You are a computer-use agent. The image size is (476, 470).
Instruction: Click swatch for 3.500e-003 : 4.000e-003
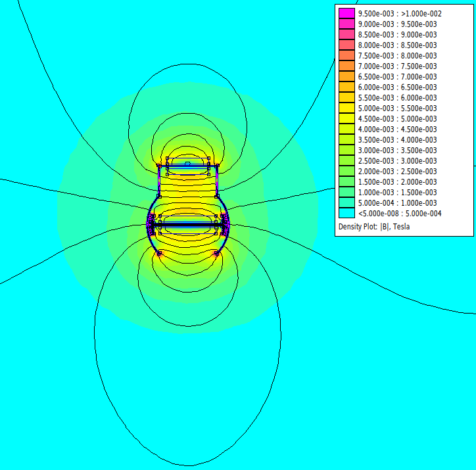(x=346, y=139)
